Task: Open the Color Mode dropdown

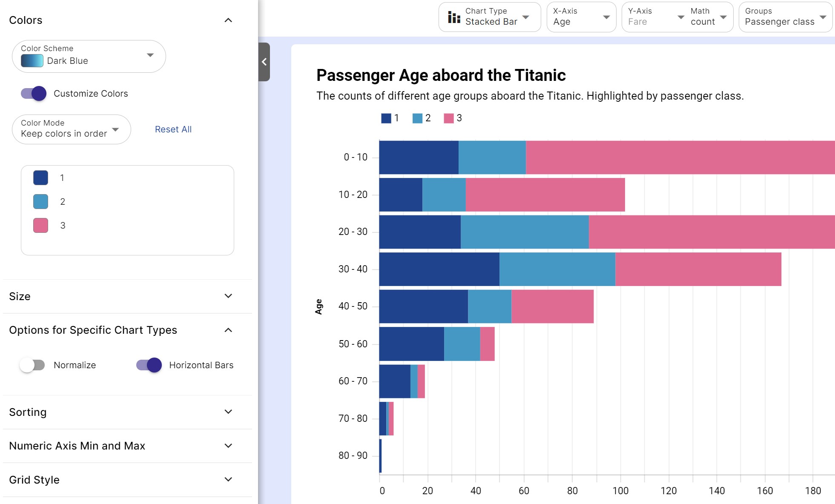Action: tap(72, 129)
